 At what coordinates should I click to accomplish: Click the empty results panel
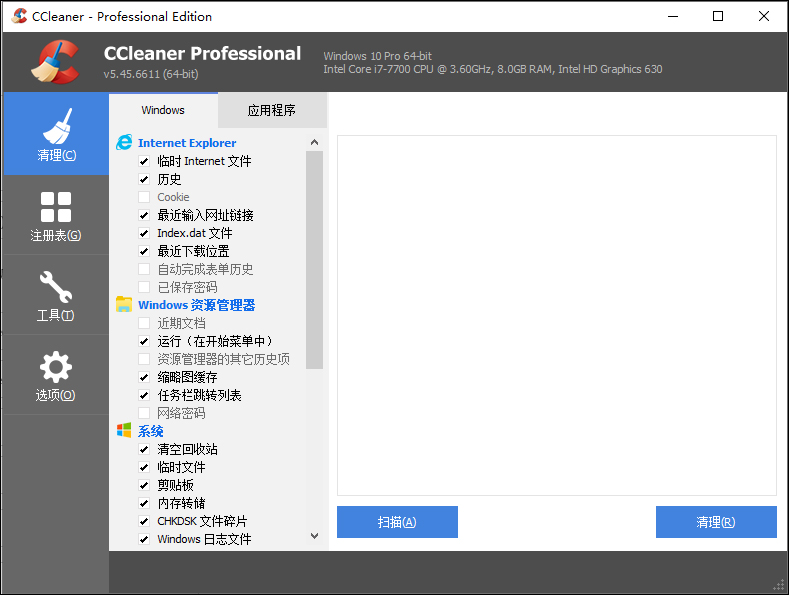[x=557, y=316]
